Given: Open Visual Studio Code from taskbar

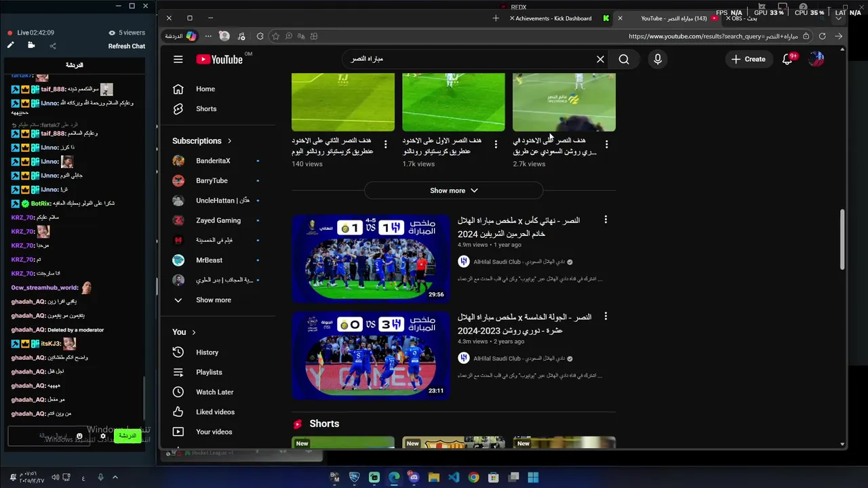Looking at the screenshot, I should [x=454, y=478].
